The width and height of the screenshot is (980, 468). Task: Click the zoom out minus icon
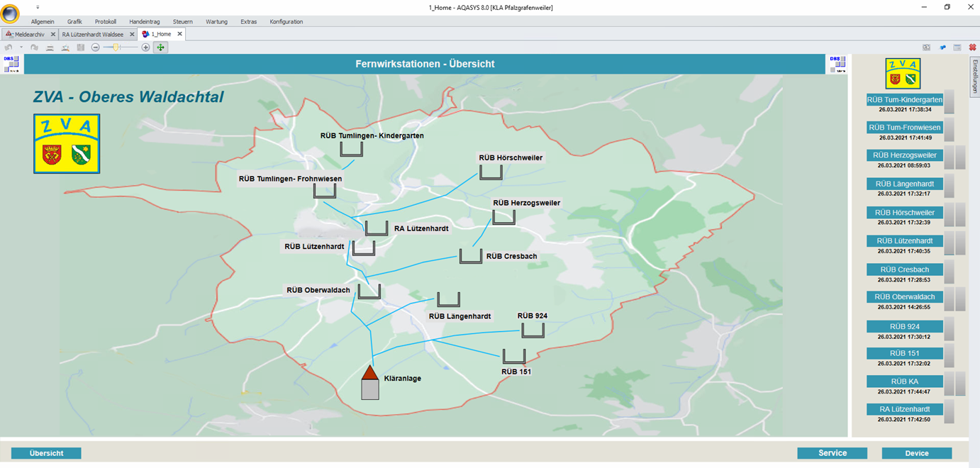pos(96,48)
